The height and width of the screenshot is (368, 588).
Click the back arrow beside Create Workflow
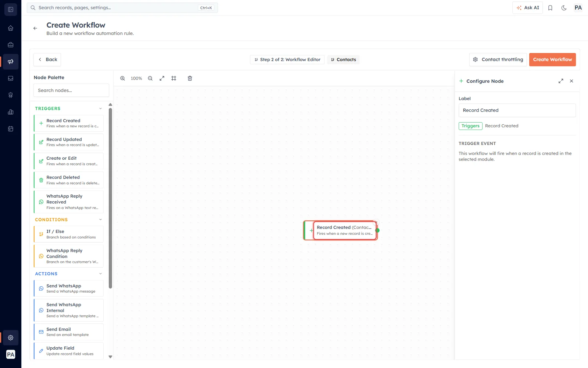pos(35,28)
